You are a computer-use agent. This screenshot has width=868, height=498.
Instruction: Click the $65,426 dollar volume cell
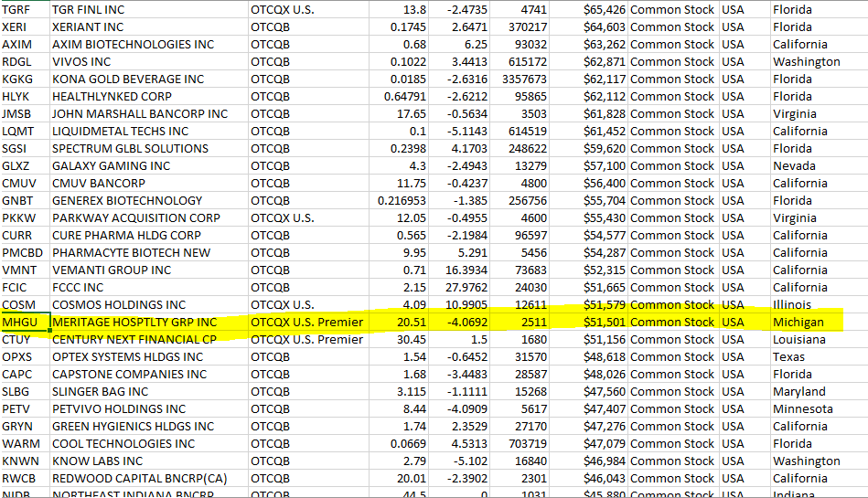588,9
